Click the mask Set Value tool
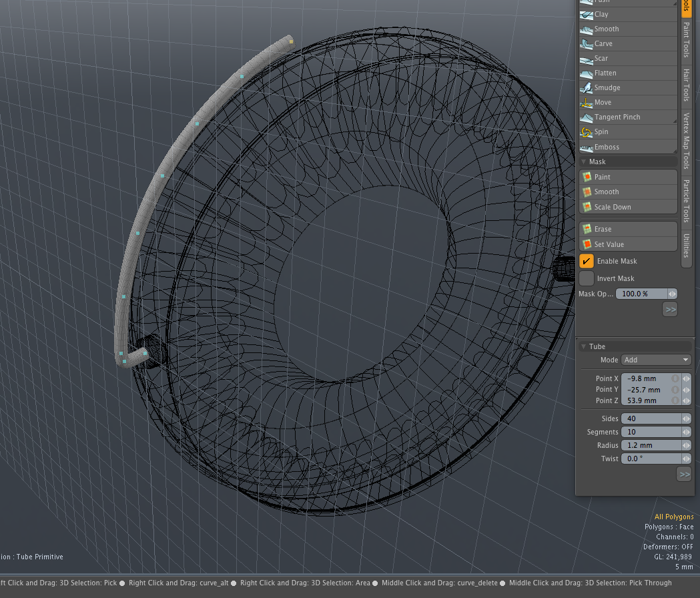700x598 pixels. (628, 244)
